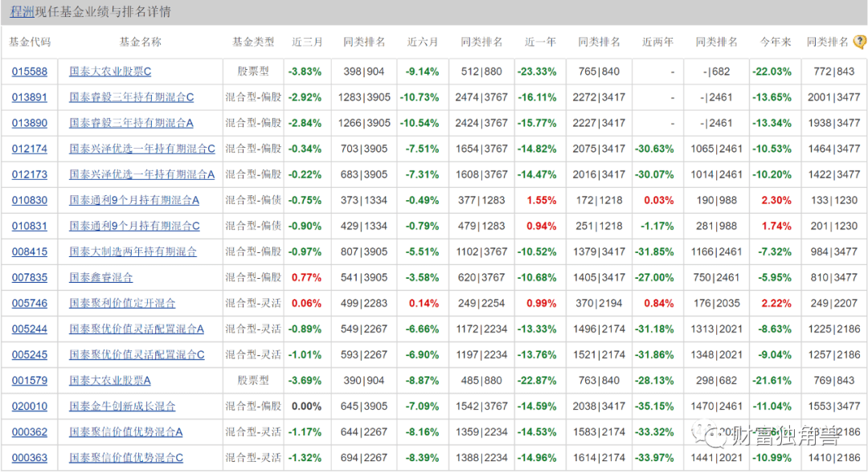The width and height of the screenshot is (868, 474).
Task: Open 国泰睿毅三年持有期混合C fund page
Action: pos(132,97)
